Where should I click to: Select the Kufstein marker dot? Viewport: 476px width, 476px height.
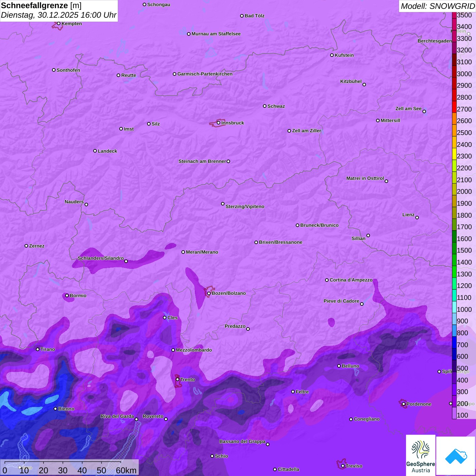click(332, 55)
